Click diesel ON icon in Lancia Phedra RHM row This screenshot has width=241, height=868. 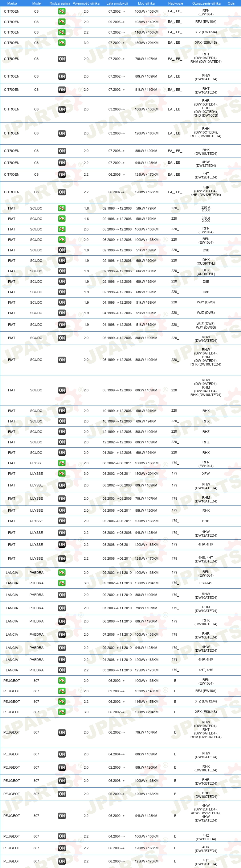point(62,608)
